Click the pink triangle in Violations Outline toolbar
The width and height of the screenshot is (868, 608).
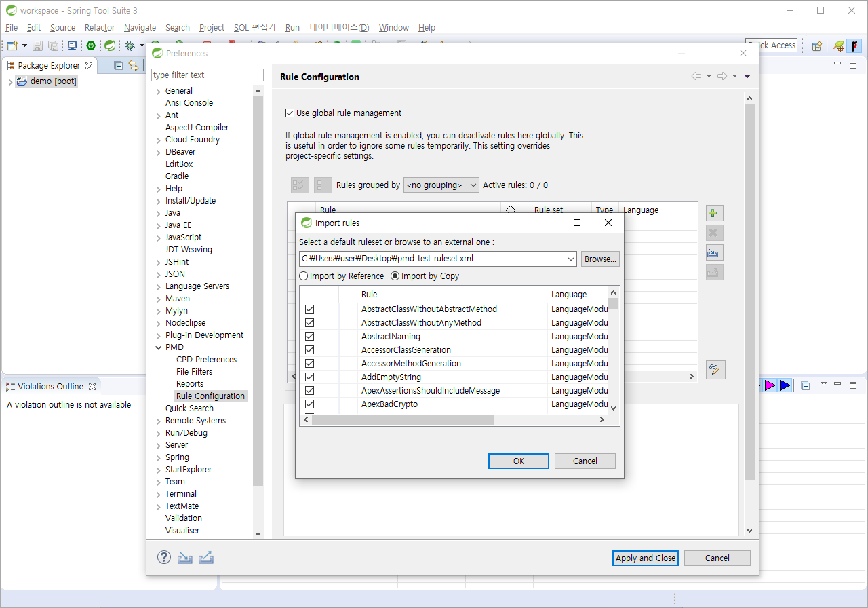tap(770, 385)
